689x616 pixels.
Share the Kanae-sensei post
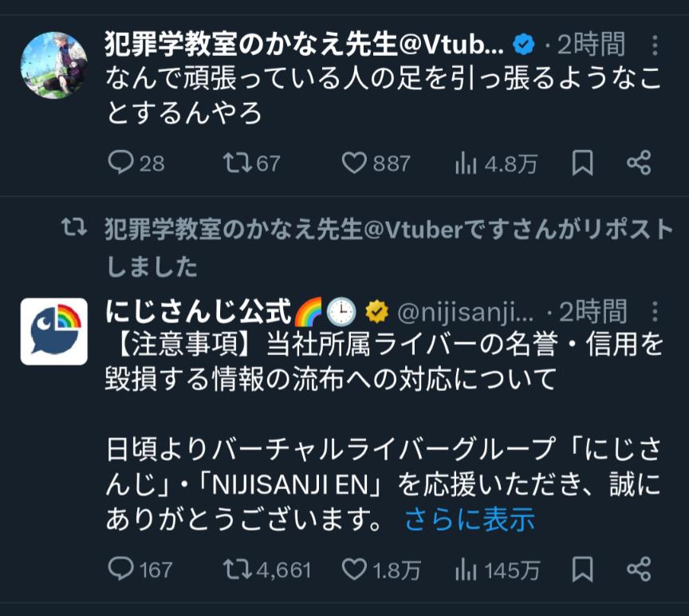(x=639, y=164)
